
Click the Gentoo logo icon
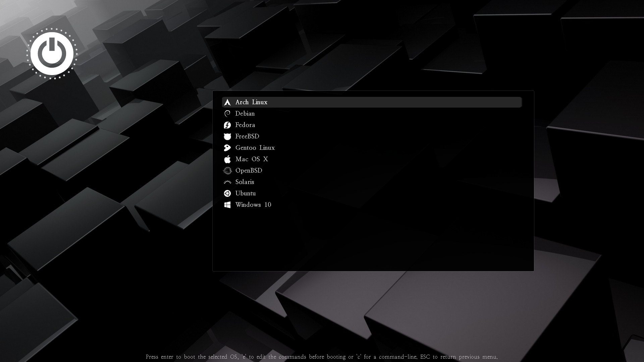227,148
